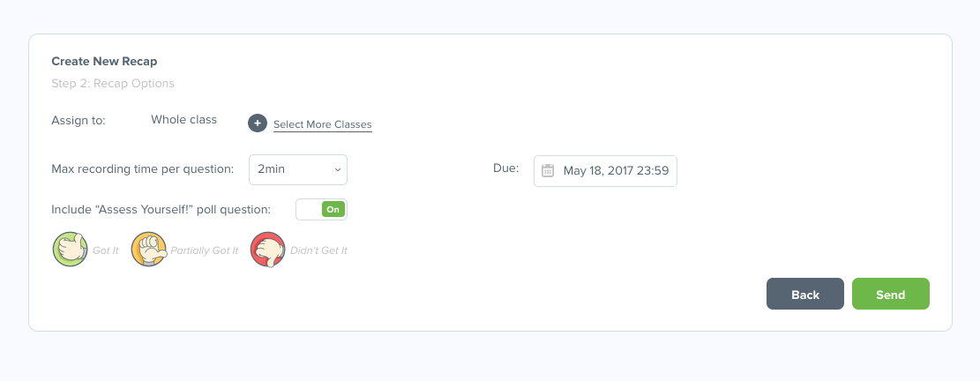Click the Whole class assignment text
Image resolution: width=980 pixels, height=381 pixels.
point(183,120)
